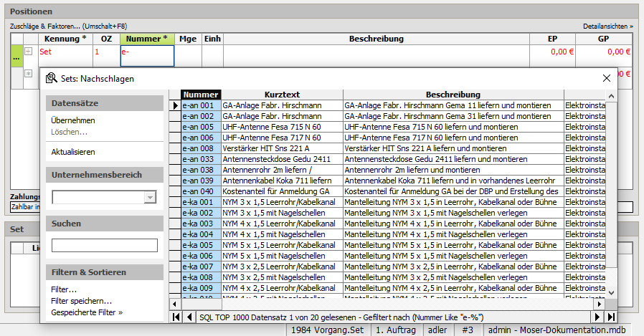
Task: Choose Filter speichern...
Action: [x=81, y=301]
